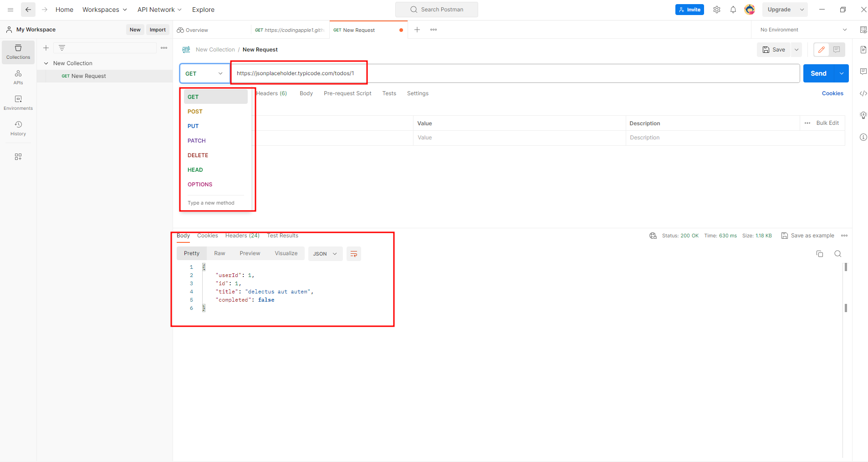Open the code snippet panel icon

(x=863, y=93)
